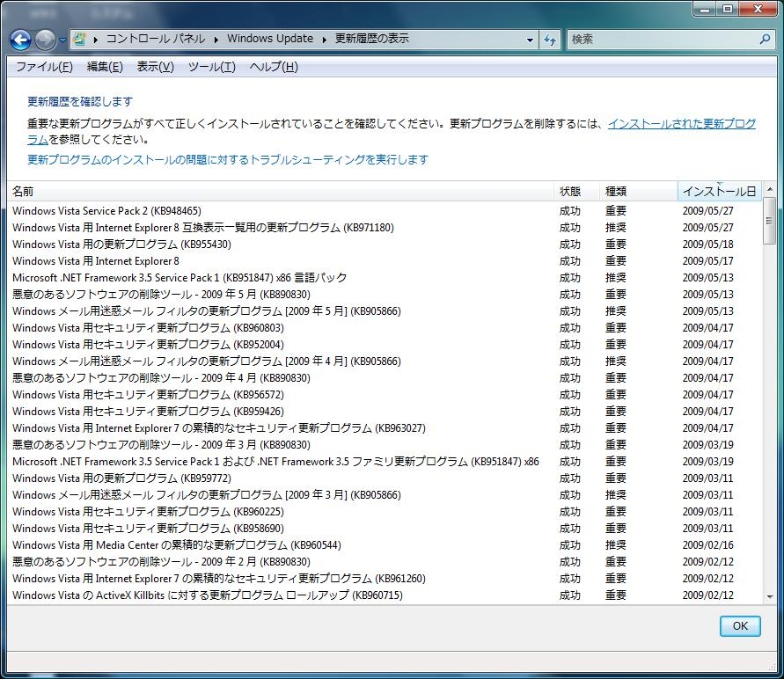Screen dimensions: 784x679
Task: Click the Windows Update breadcrumb
Action: tap(270, 39)
